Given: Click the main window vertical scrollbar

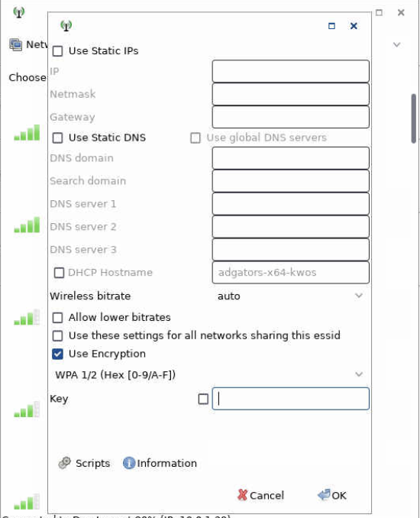Looking at the screenshot, I should click(x=413, y=118).
